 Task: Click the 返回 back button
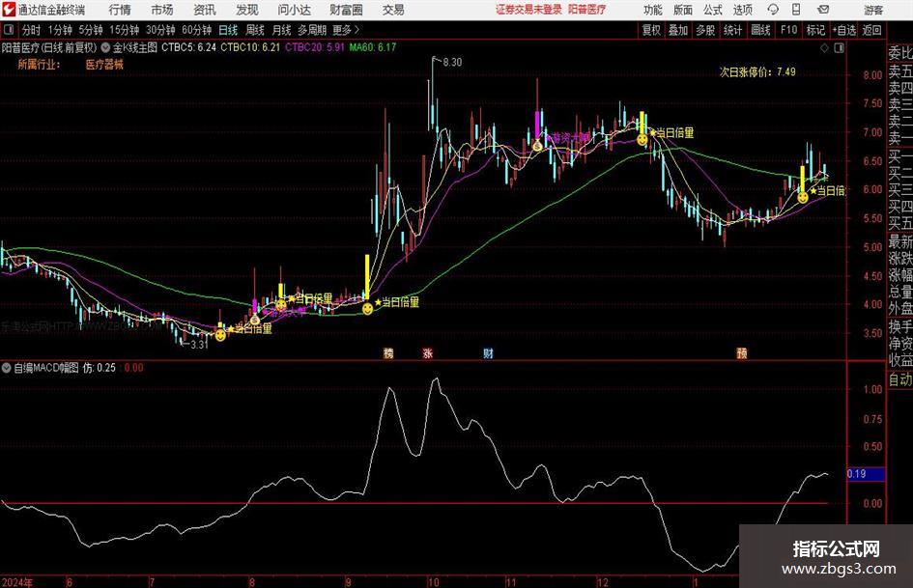871,30
